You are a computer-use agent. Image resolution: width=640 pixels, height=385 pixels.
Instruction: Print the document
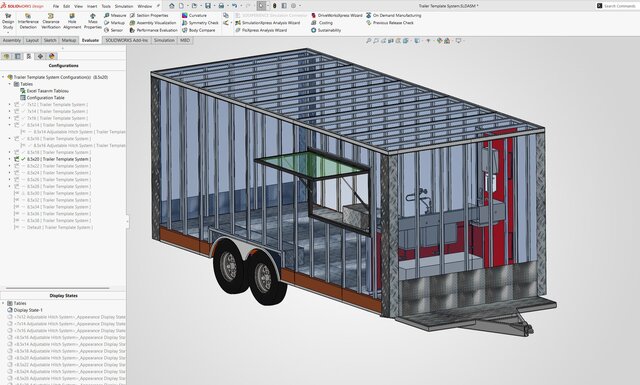(221, 6)
